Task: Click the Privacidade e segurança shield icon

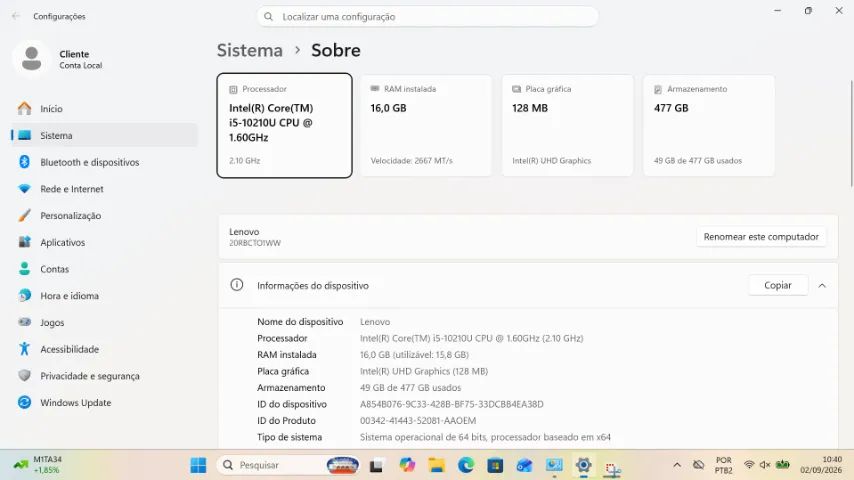Action: [25, 375]
